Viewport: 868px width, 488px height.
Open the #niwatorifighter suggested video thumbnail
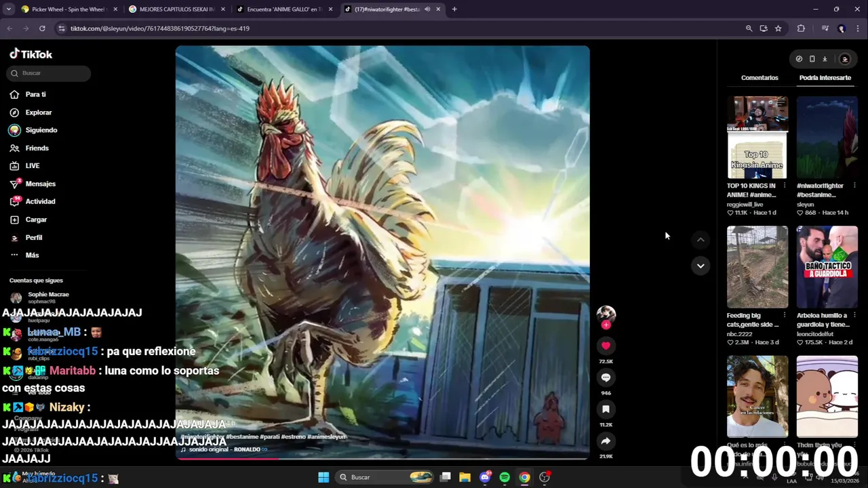click(827, 138)
